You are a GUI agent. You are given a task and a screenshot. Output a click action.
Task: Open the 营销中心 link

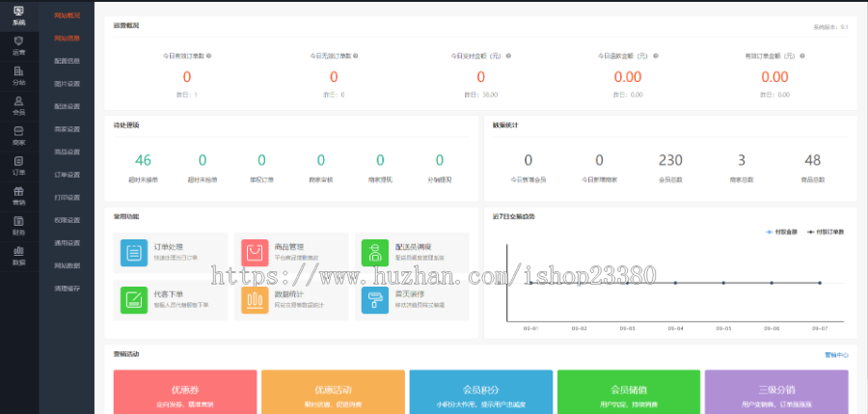coord(836,355)
